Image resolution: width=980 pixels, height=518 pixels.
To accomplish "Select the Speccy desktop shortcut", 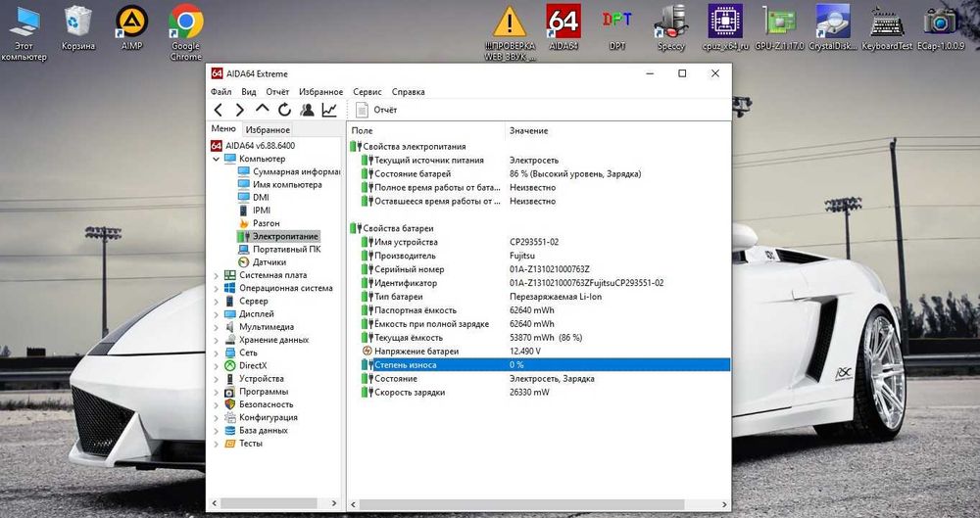I will click(x=670, y=28).
